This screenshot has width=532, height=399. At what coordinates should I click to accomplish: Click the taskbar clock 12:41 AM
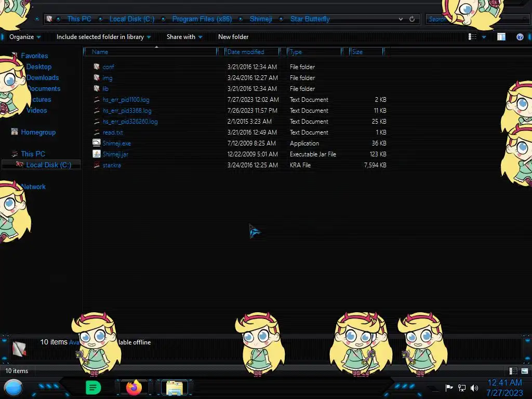tap(504, 383)
